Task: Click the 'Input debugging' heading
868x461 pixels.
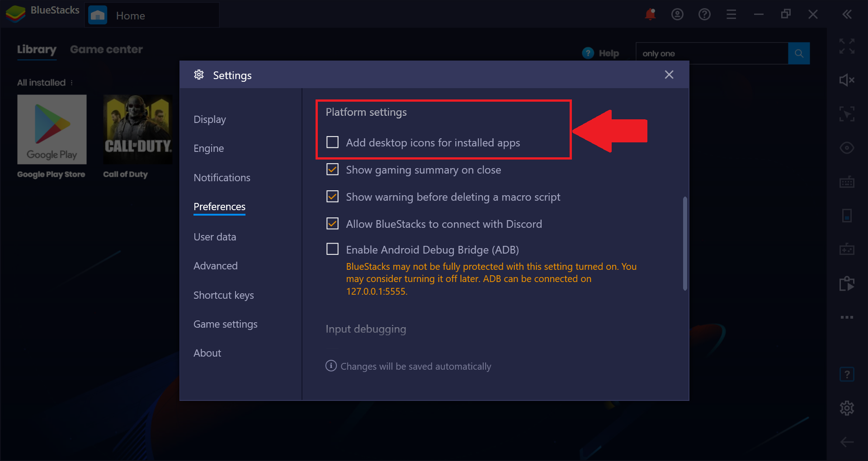Action: [x=366, y=329]
